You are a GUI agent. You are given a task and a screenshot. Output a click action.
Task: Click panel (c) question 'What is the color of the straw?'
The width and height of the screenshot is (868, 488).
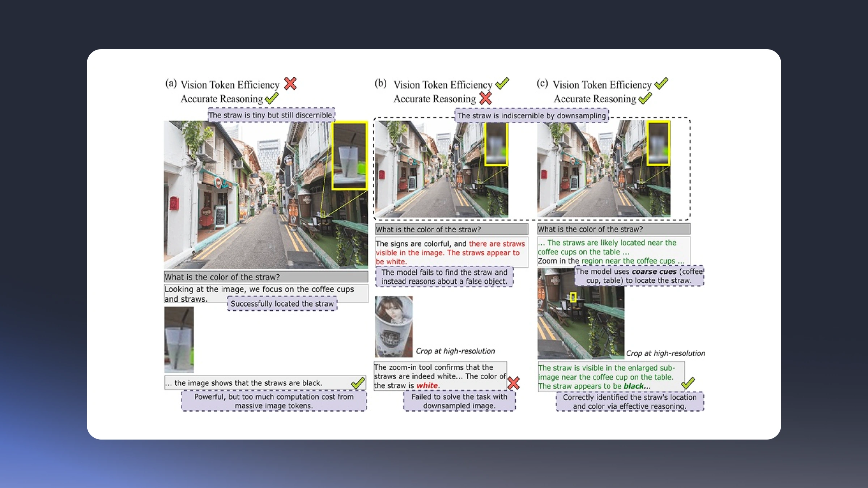pos(614,229)
